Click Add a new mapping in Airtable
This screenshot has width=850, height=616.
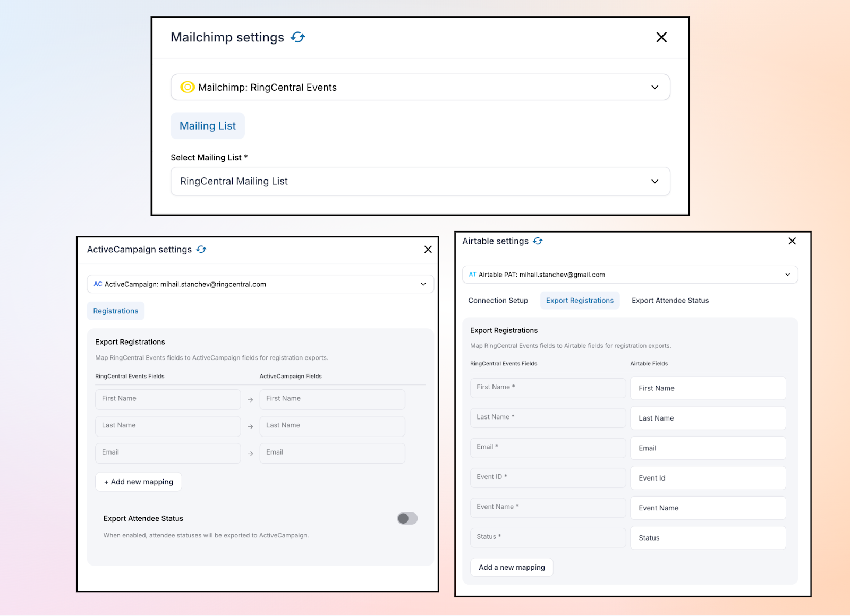coord(512,567)
